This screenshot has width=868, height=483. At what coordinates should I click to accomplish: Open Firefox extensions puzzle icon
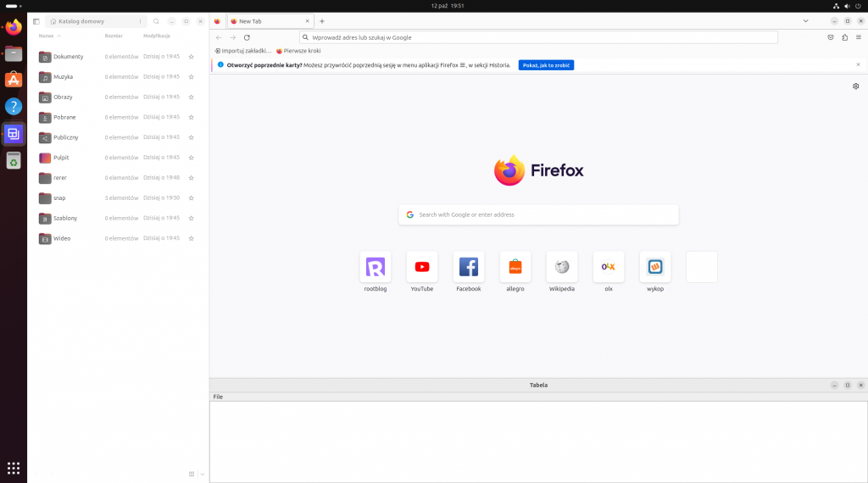pos(844,37)
